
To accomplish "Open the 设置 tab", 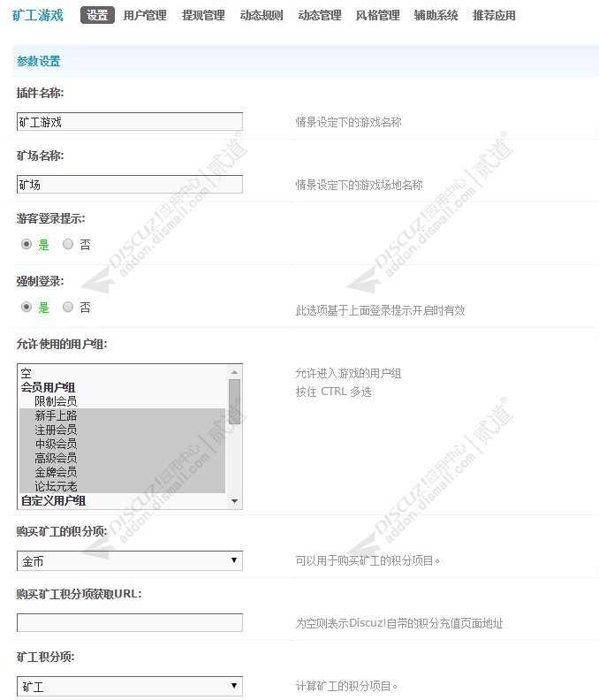I will 97,15.
